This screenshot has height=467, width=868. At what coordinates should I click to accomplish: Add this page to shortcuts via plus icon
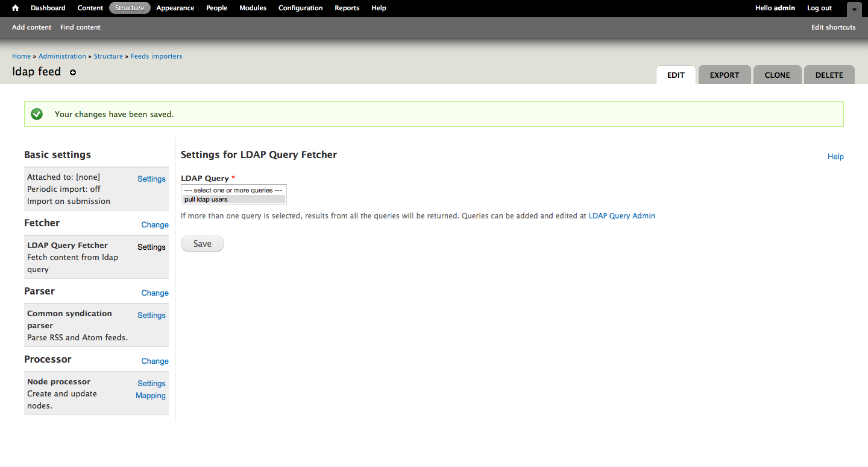click(x=73, y=72)
